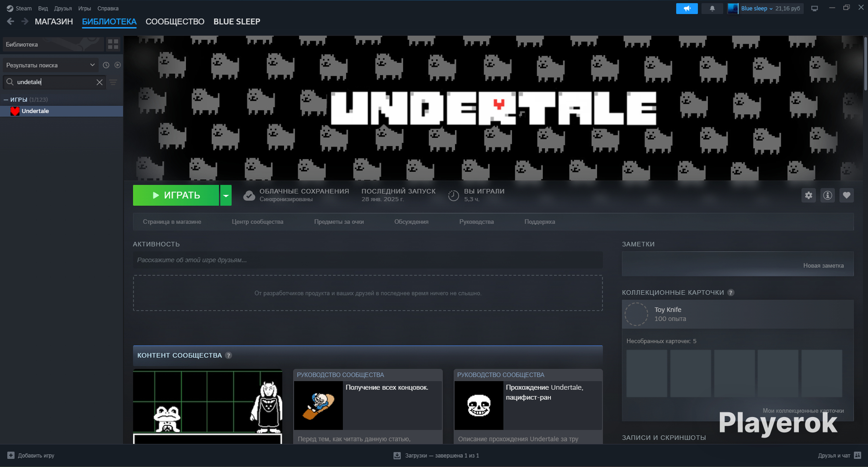Open Загрузки download status text
The image size is (868, 467).
[x=442, y=455]
